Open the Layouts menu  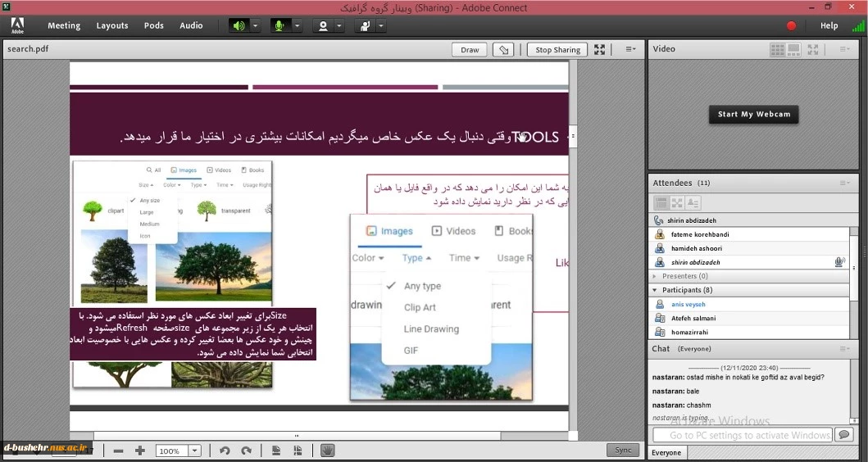[x=112, y=25]
